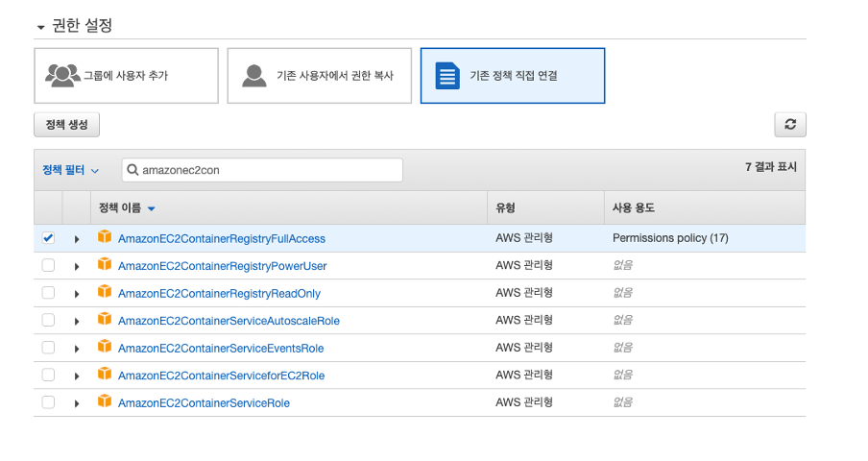Click the 정책 생성 button
Screen dimensions: 868x461
point(66,125)
